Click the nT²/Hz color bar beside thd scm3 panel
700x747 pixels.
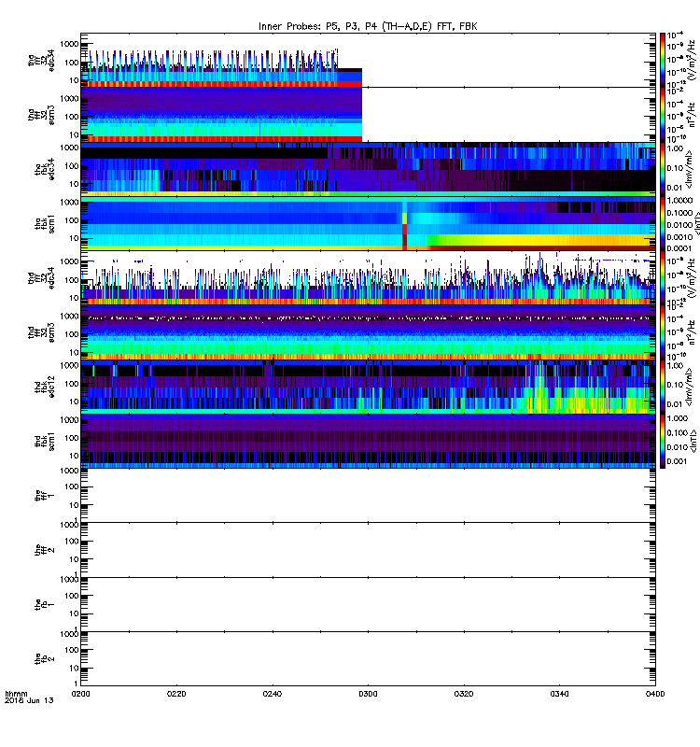(663, 332)
